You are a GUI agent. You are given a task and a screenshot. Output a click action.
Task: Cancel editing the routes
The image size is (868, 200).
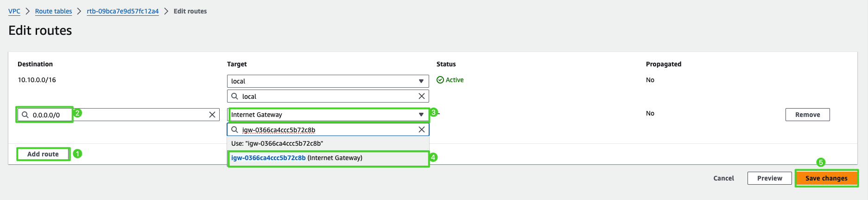(723, 178)
